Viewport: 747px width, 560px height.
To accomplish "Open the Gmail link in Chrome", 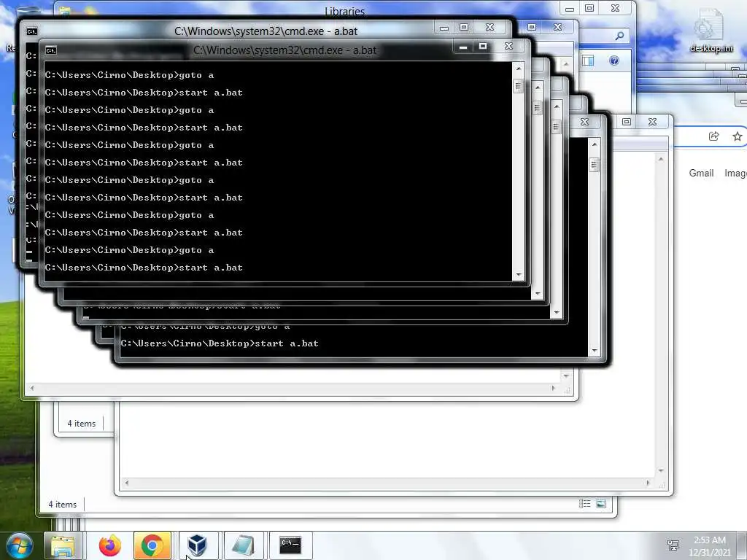I will (701, 174).
